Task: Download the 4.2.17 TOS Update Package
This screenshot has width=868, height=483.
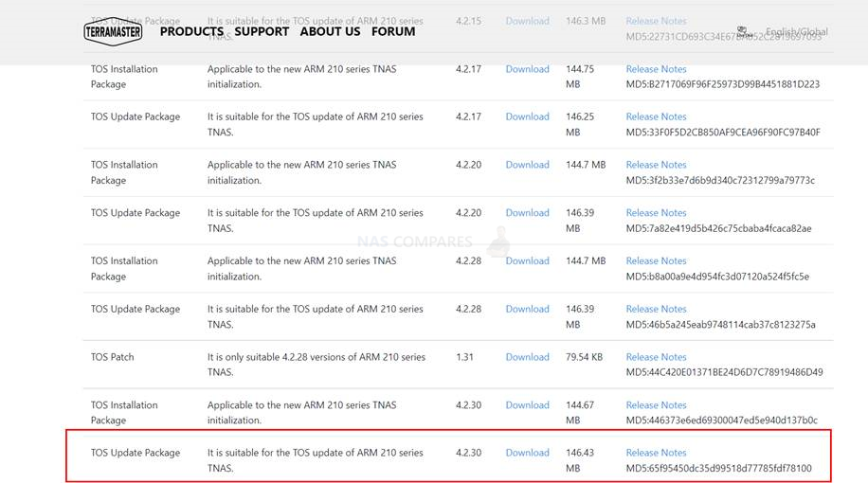Action: pyautogui.click(x=527, y=116)
